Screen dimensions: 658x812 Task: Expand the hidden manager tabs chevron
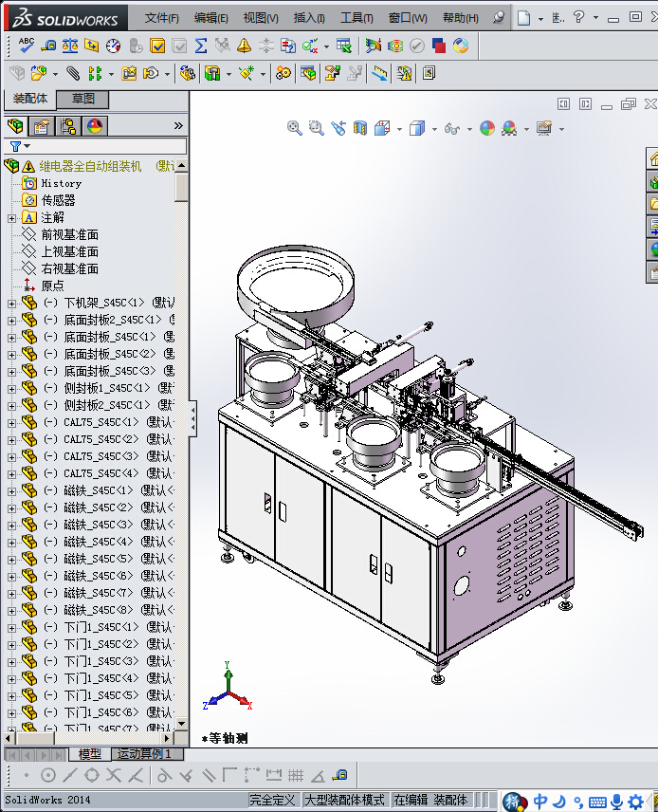tap(178, 125)
